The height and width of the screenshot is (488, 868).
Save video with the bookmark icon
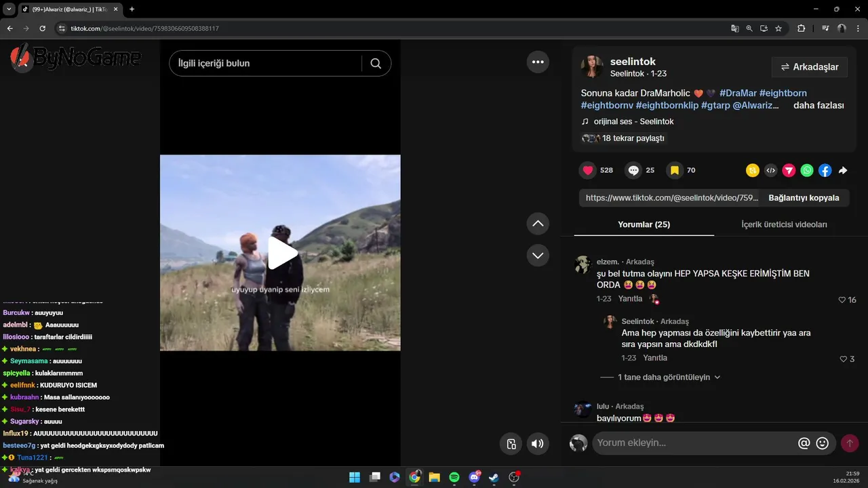pos(675,170)
